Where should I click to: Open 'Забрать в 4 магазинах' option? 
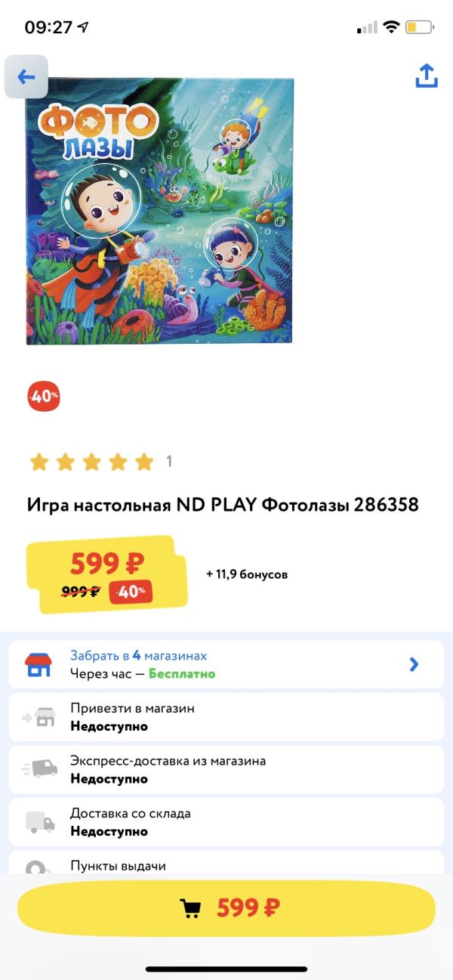click(226, 665)
